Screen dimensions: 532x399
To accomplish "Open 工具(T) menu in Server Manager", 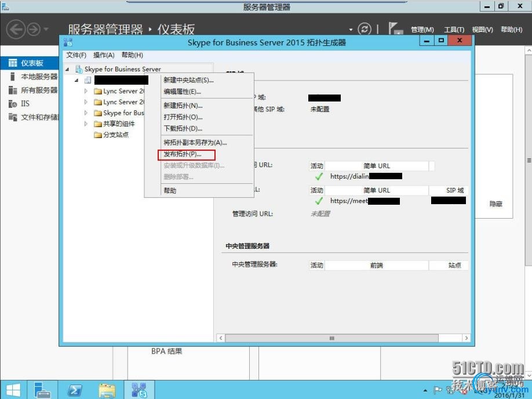I will tap(454, 30).
